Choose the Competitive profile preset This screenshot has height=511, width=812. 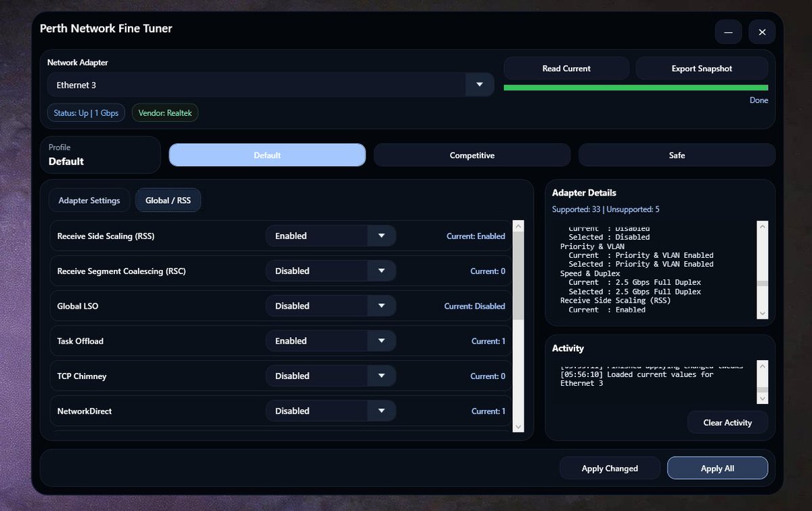click(472, 155)
